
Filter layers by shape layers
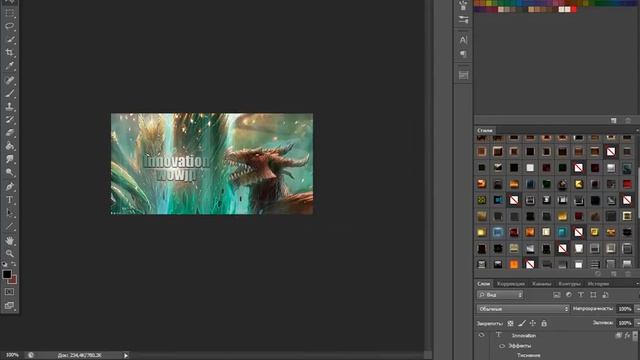[x=593, y=295]
